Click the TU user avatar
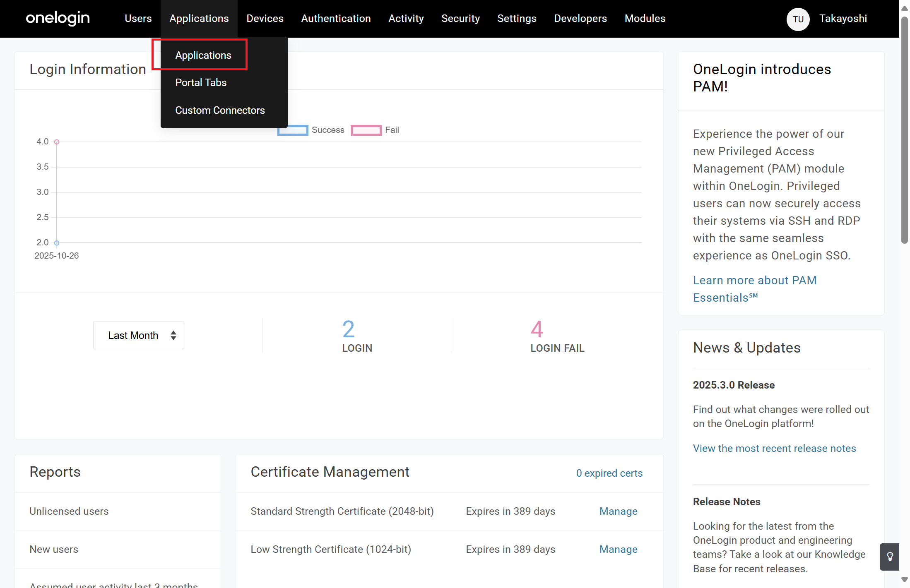 (x=797, y=19)
